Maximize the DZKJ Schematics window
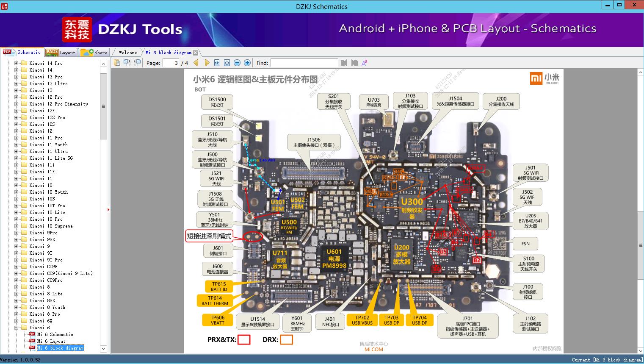The image size is (644, 364). (x=619, y=5)
